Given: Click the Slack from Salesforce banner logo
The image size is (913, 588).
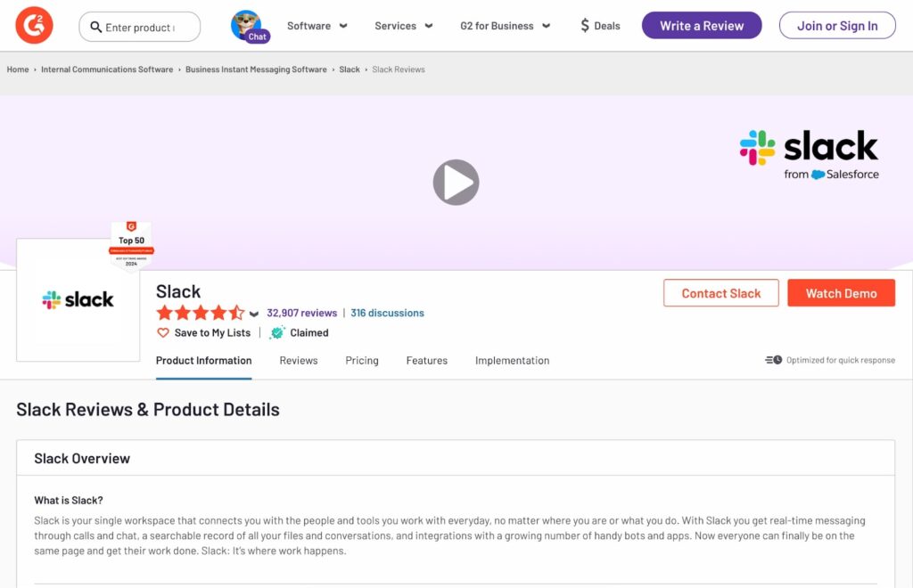Looking at the screenshot, I should pyautogui.click(x=809, y=154).
